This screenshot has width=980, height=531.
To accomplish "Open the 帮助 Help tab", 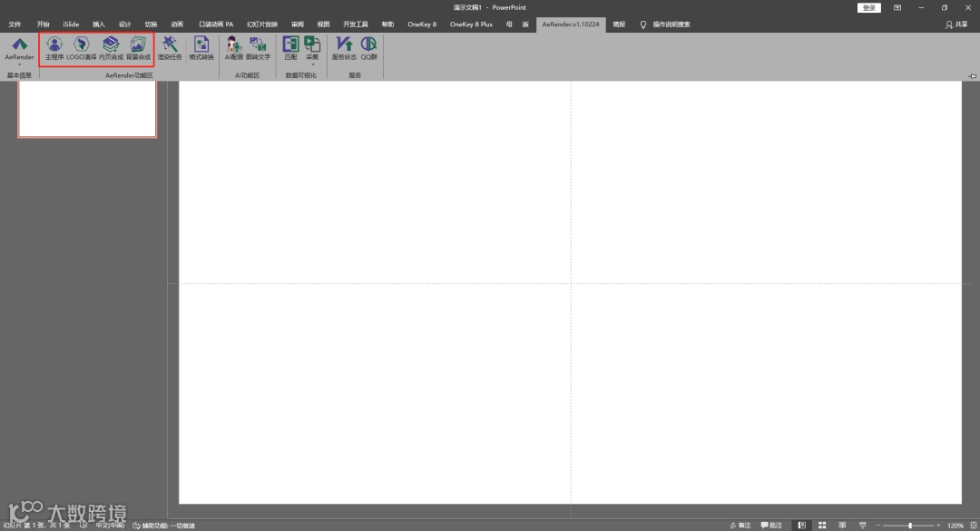I will click(388, 25).
